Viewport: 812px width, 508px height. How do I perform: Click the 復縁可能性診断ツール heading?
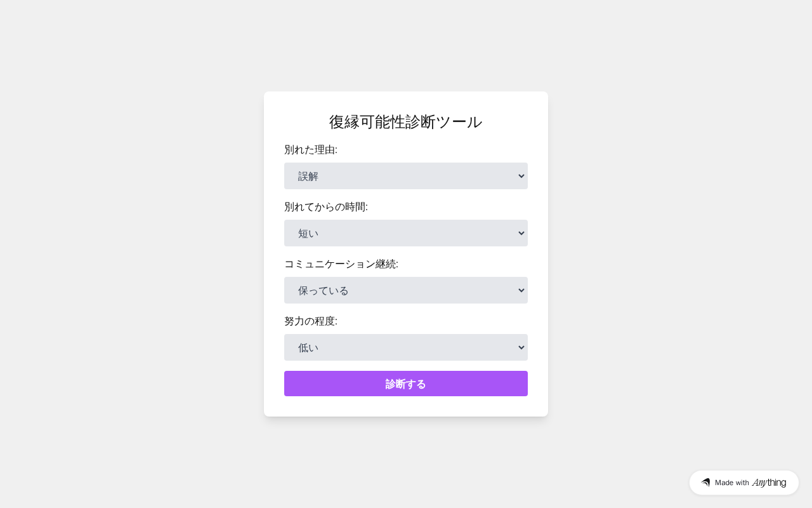[406, 122]
